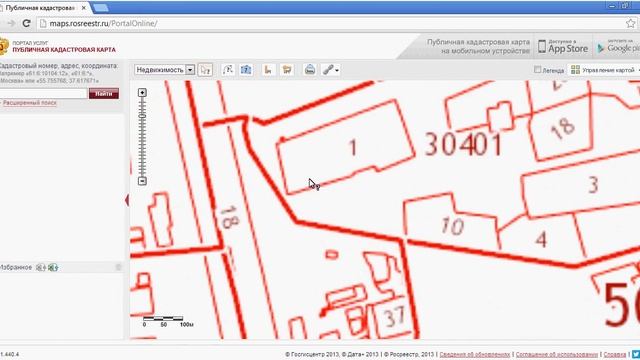Zoom in with the map plus button
Image resolution: width=640 pixels, height=360 pixels.
(x=142, y=93)
